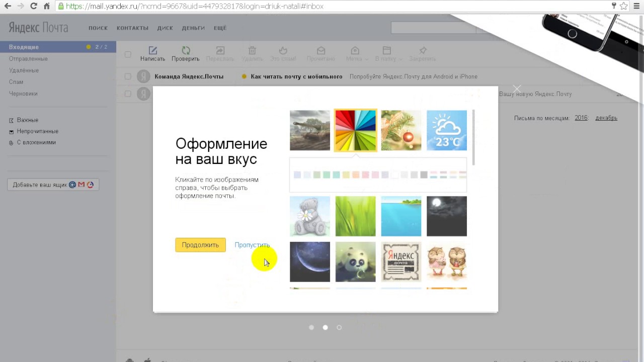
Task: Open the В папку folder dropdown
Action: click(x=388, y=54)
